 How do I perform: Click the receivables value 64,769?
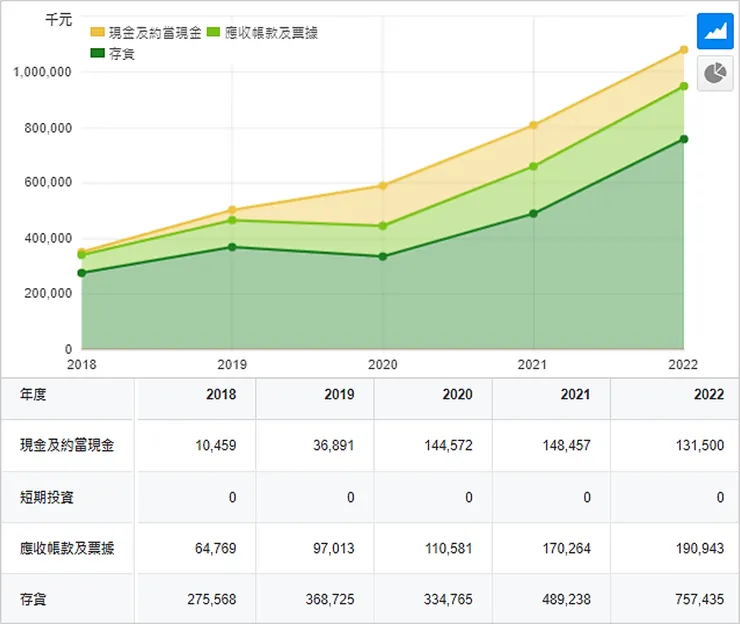coord(216,548)
